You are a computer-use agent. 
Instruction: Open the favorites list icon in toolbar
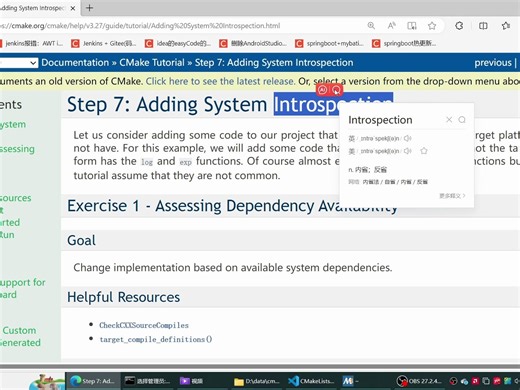(x=506, y=26)
